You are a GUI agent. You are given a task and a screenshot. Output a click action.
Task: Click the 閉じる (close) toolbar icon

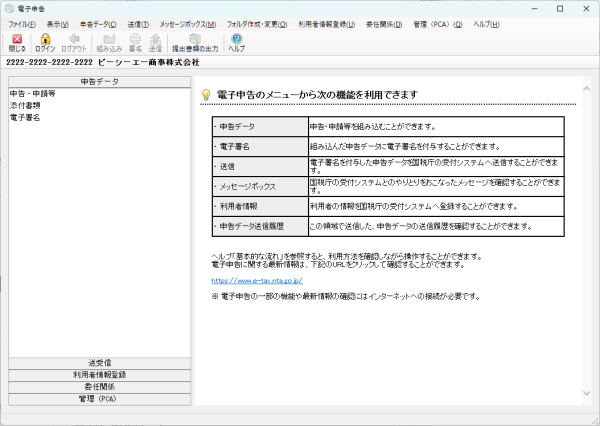click(x=17, y=41)
